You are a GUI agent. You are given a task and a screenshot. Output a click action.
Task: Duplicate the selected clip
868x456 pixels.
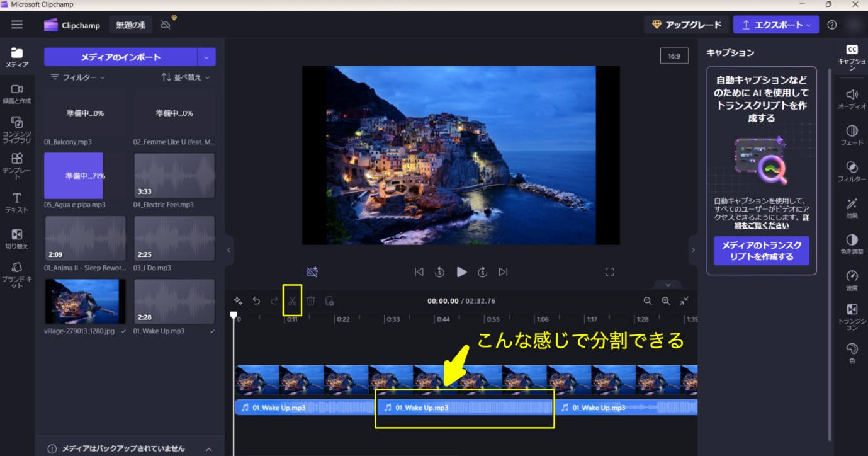[329, 301]
